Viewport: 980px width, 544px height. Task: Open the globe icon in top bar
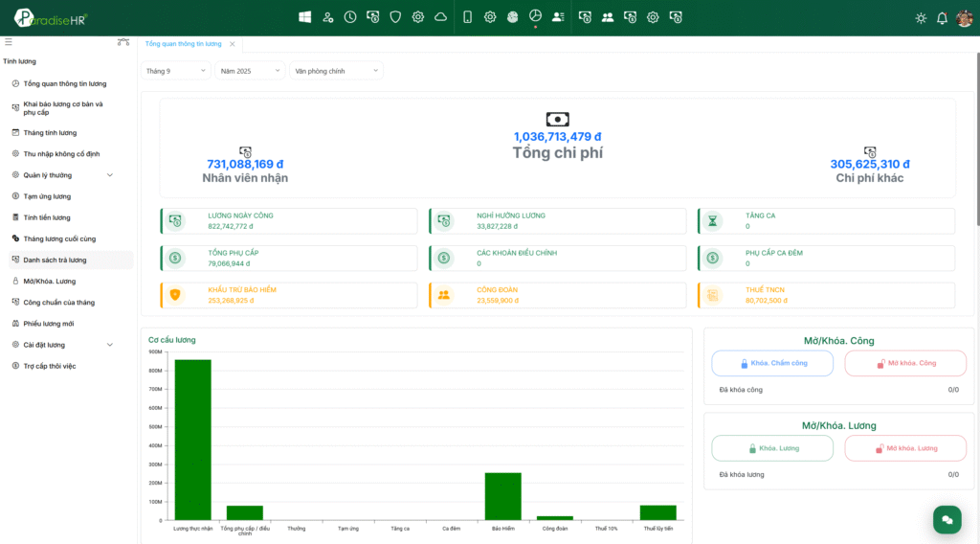click(x=513, y=17)
